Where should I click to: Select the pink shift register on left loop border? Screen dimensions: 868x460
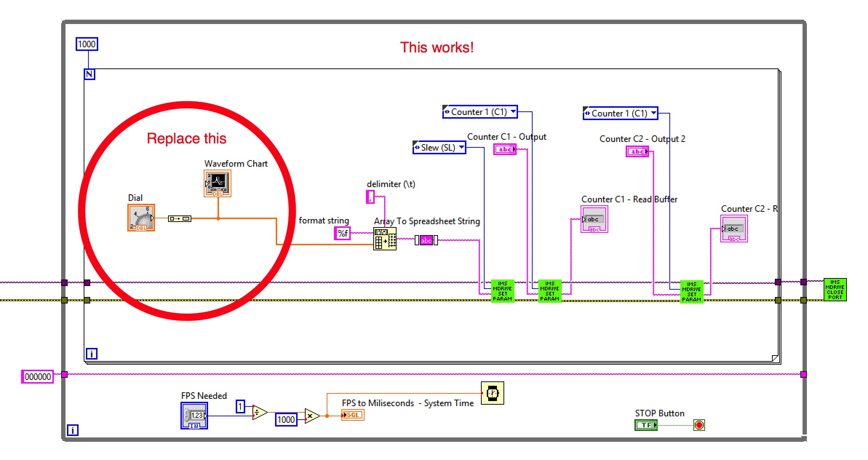(64, 374)
